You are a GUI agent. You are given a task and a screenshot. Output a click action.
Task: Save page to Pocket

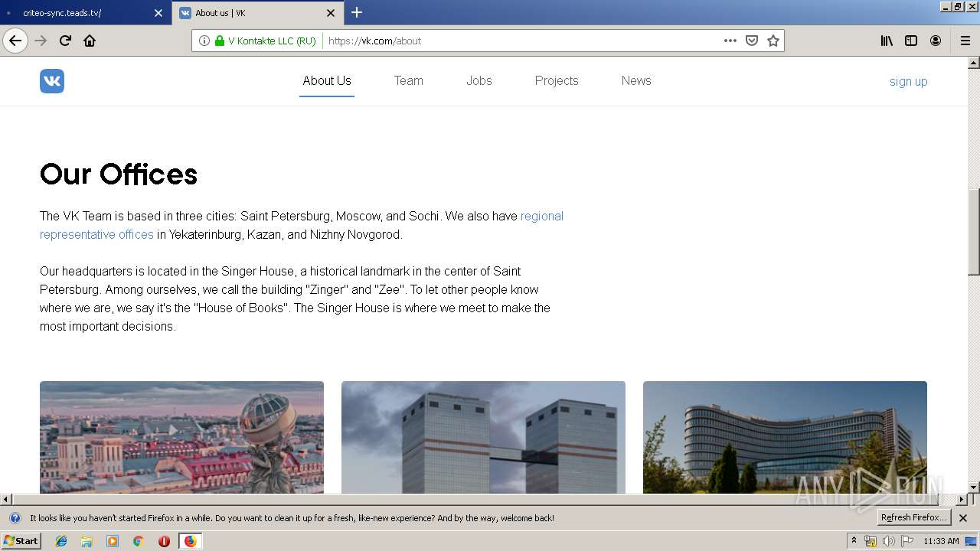(x=752, y=41)
